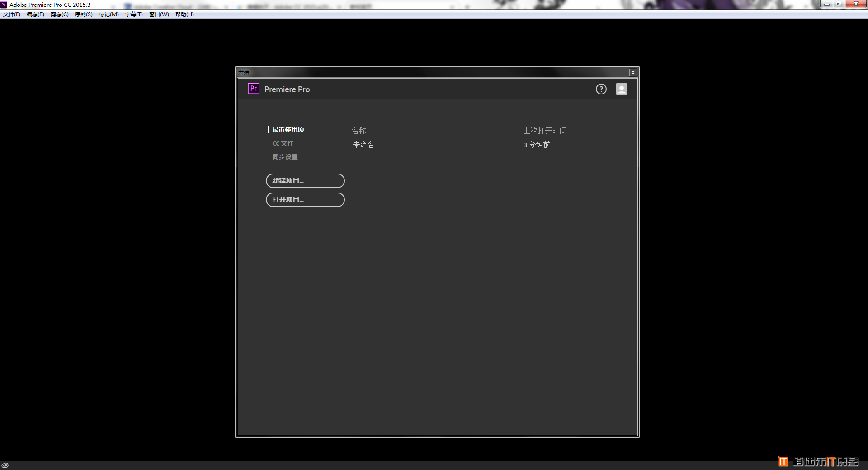Click the user account profile icon
868x470 pixels.
(622, 89)
